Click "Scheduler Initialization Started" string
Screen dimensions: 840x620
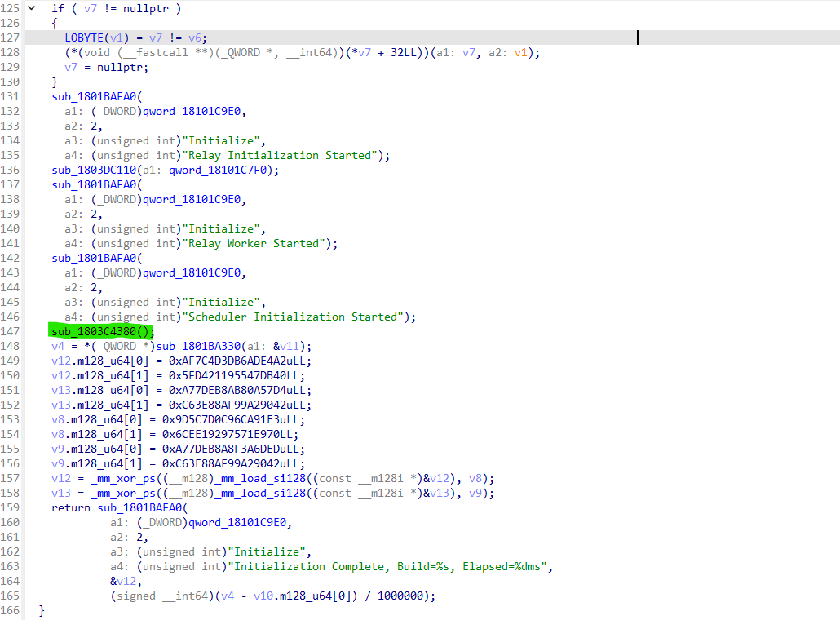pos(293,317)
